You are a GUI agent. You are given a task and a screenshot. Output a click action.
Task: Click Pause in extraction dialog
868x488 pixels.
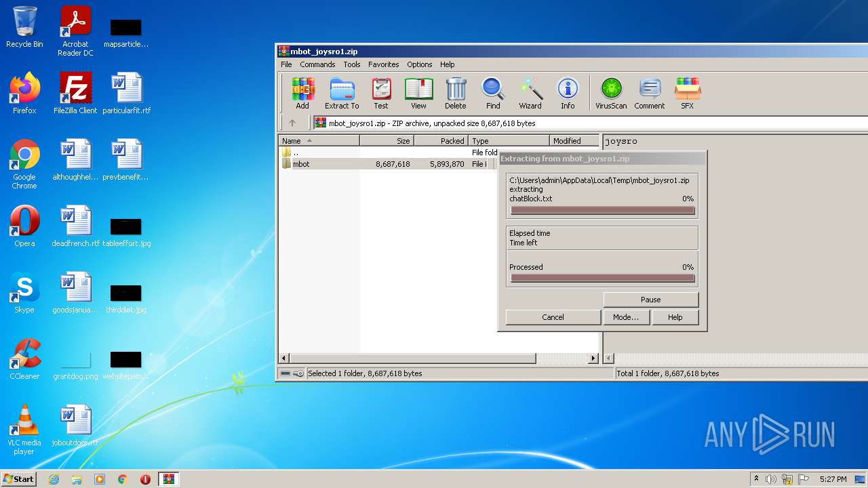650,300
